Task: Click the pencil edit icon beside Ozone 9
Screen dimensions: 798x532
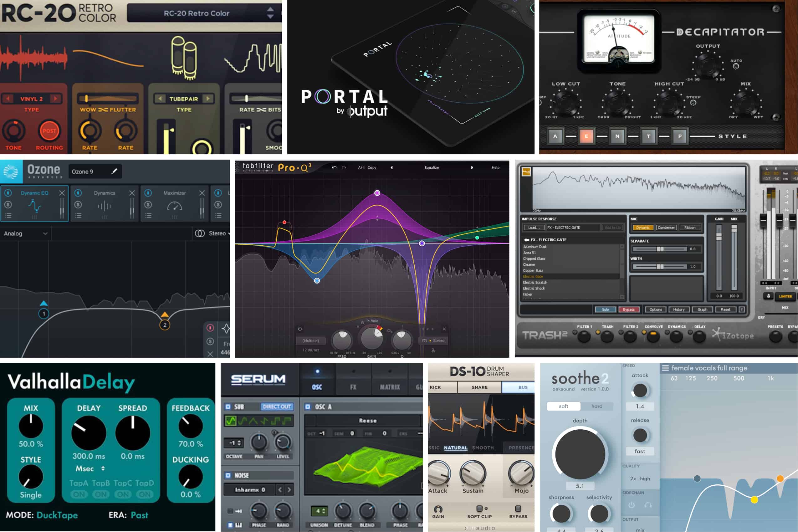Action: [114, 171]
